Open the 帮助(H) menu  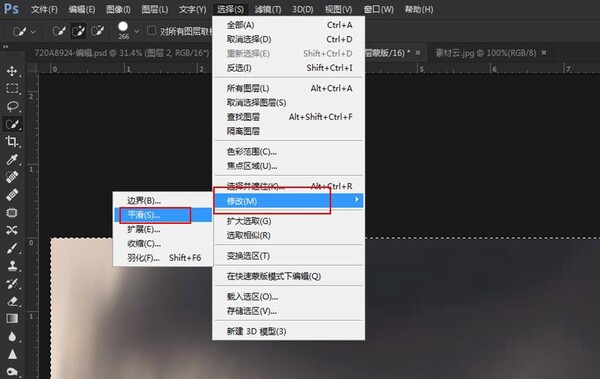point(419,9)
